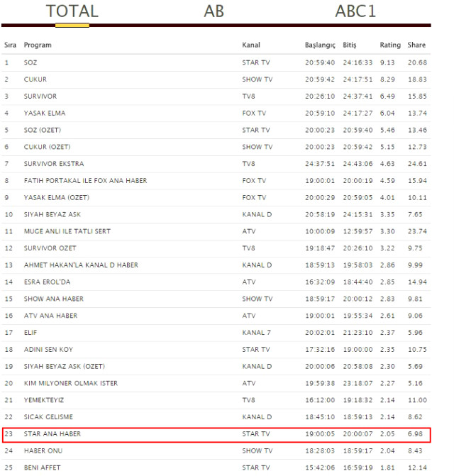Select start time 16:32:09
This screenshot has height=476, width=454.
320,282
